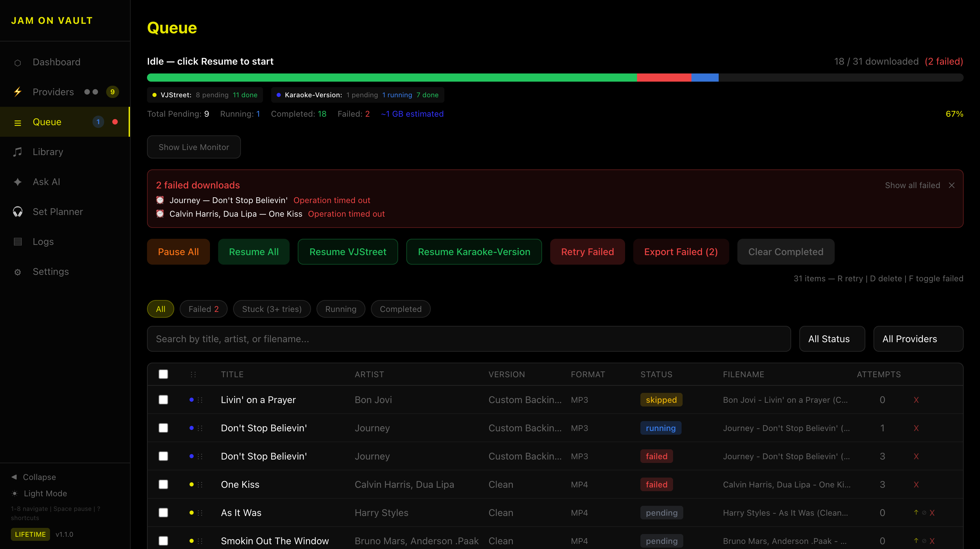
Task: Click the Settings gear icon
Action: coord(17,272)
